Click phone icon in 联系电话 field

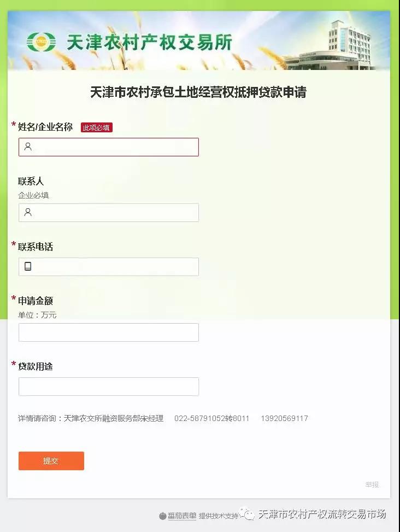28,266
